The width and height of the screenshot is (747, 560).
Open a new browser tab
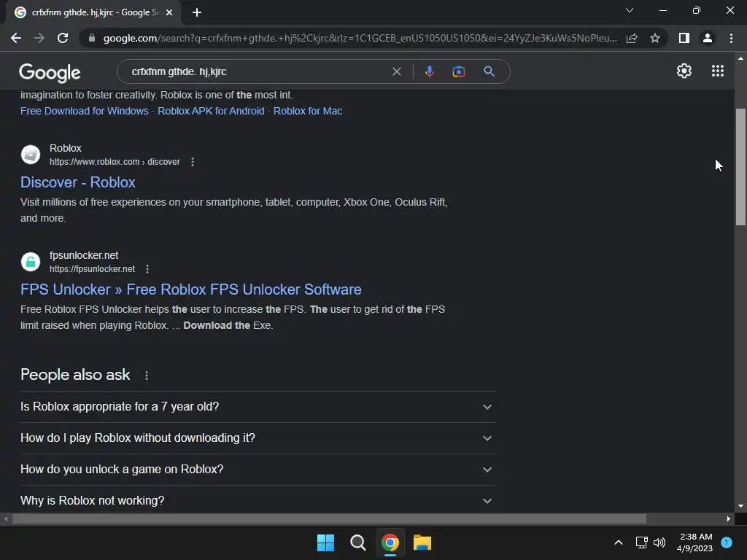point(197,12)
